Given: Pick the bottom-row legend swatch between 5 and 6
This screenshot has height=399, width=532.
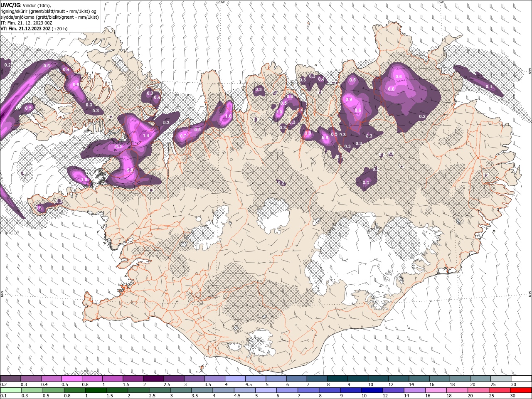Looking at the screenshot, I should click(x=266, y=390).
